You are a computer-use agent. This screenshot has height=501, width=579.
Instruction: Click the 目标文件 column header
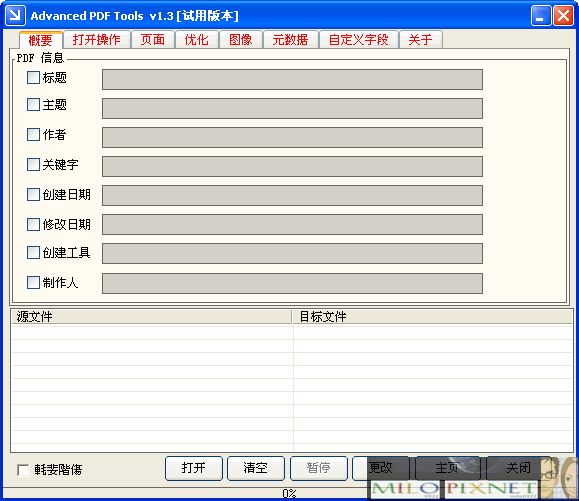[432, 317]
